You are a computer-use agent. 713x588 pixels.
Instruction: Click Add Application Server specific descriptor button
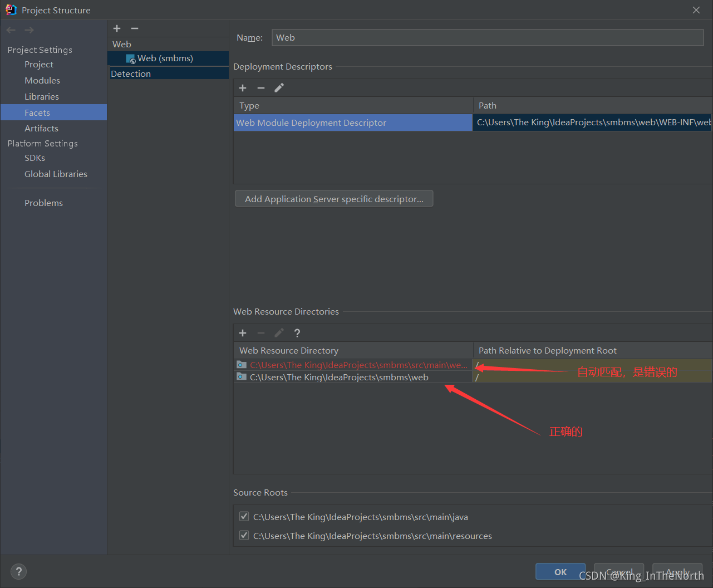(334, 199)
